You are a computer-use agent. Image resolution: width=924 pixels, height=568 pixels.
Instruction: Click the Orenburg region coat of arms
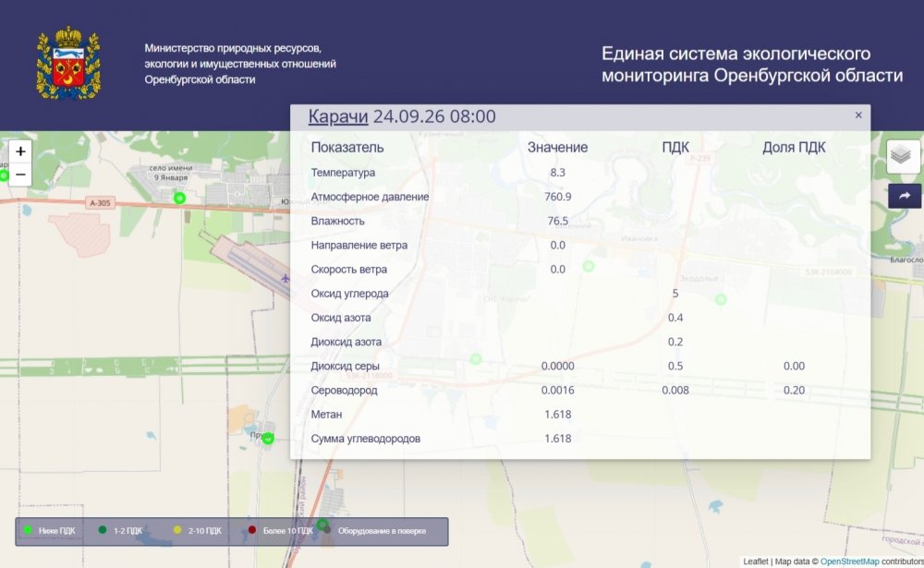point(68,63)
